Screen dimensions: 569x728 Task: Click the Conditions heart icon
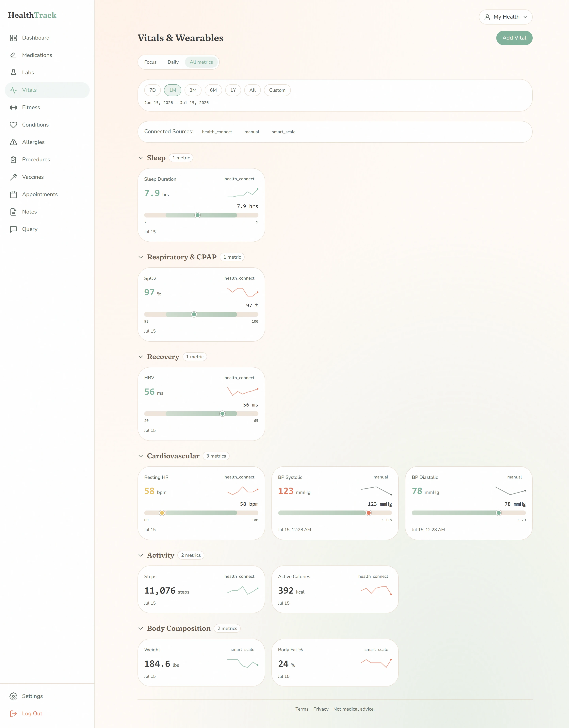[13, 125]
